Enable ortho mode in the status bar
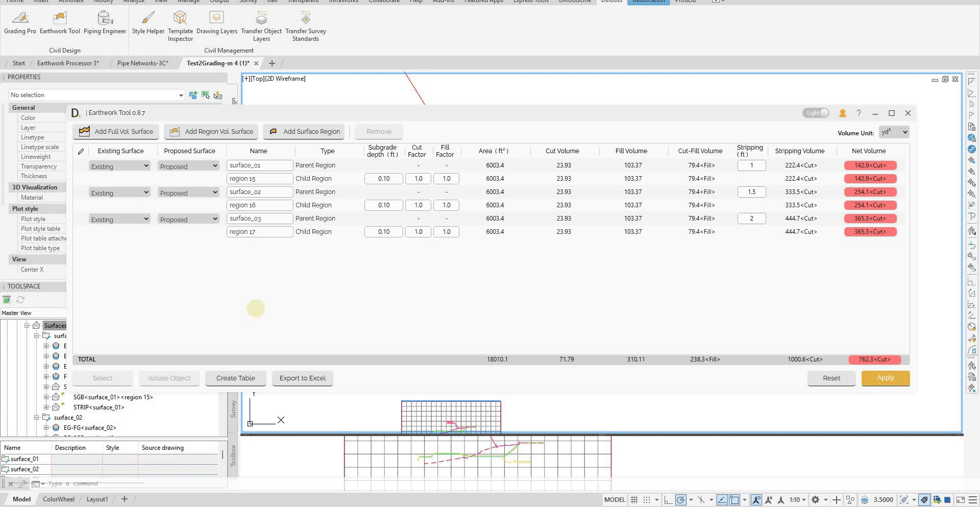This screenshot has height=507, width=980. pos(669,499)
